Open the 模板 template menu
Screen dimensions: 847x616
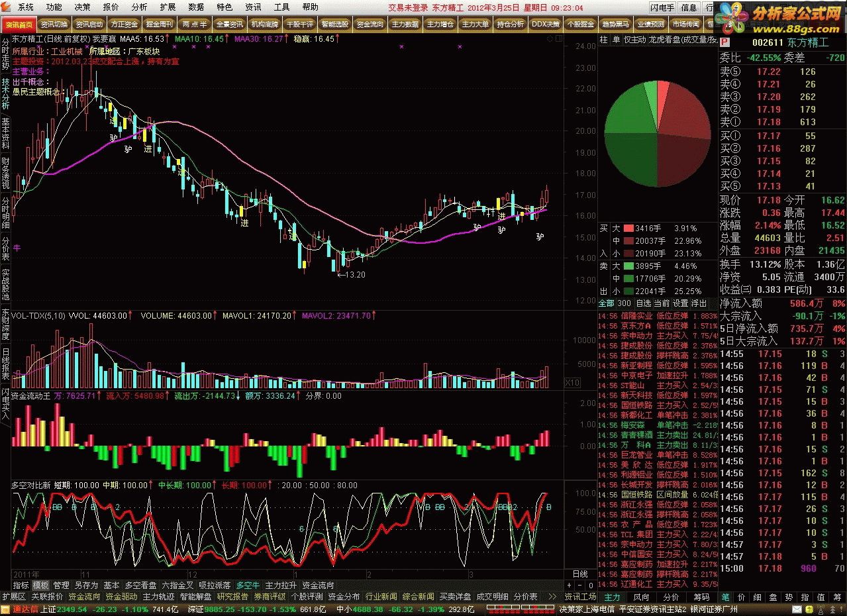41,586
